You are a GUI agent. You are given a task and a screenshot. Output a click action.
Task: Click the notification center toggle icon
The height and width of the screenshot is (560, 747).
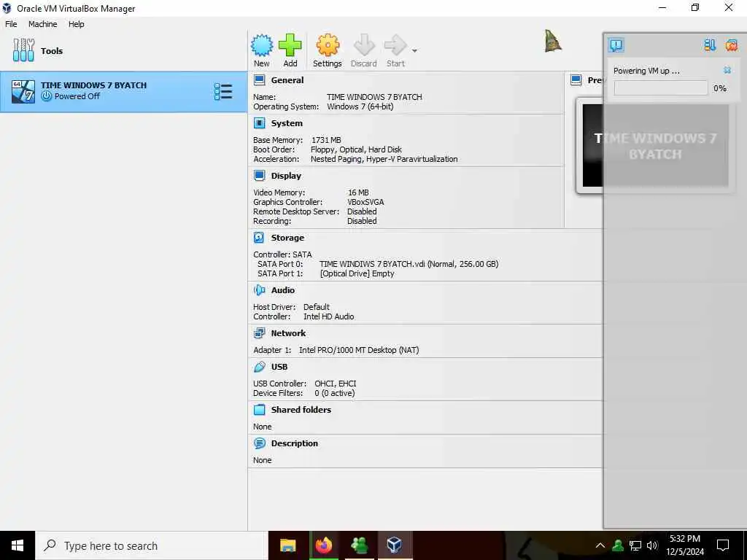pos(616,45)
